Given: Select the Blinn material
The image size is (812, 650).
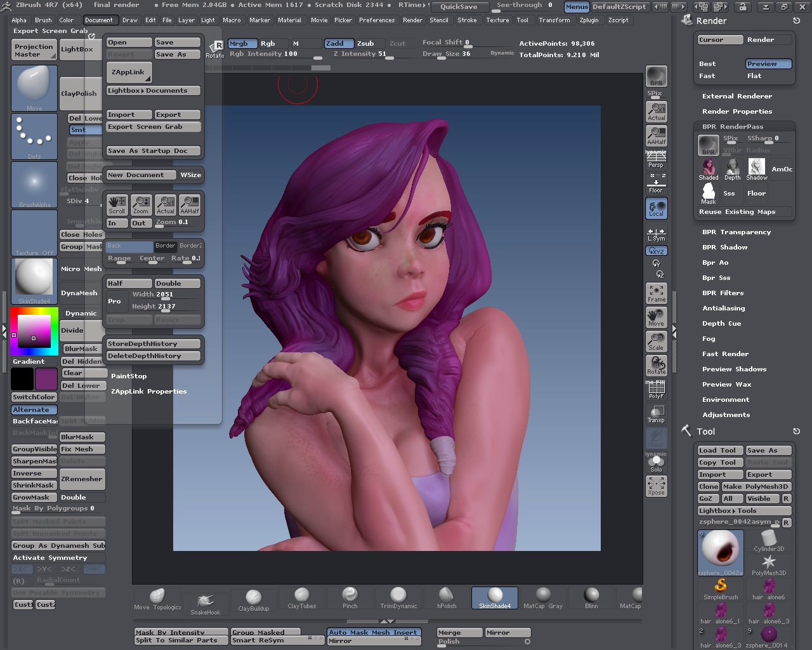Looking at the screenshot, I should point(591,598).
